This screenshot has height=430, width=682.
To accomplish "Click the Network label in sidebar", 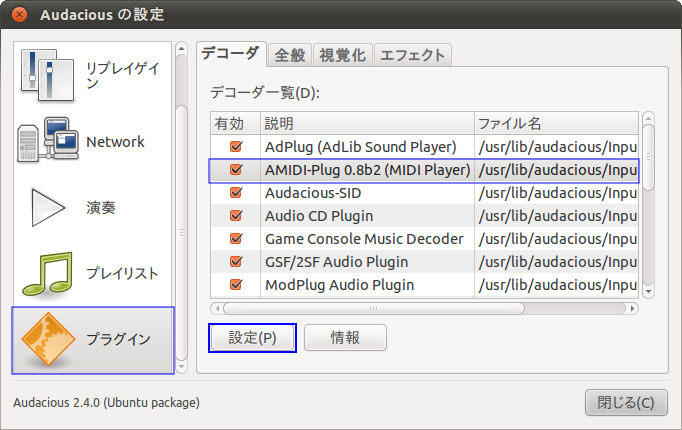I will (115, 142).
